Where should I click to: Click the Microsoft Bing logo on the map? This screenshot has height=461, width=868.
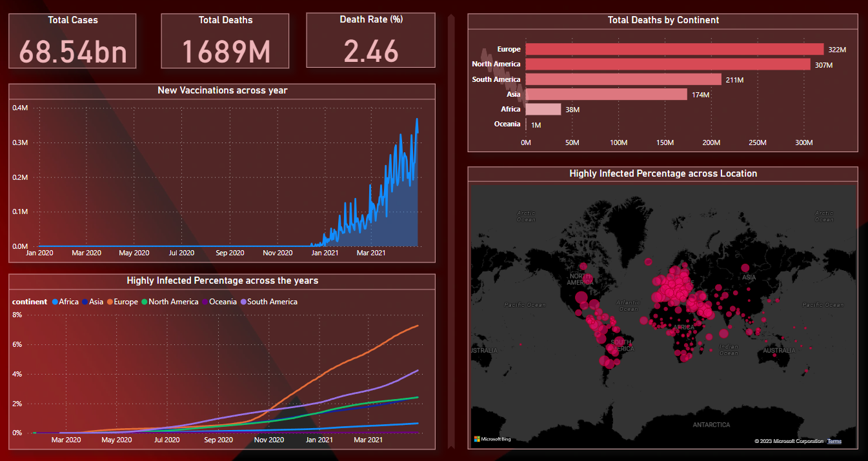(492, 439)
